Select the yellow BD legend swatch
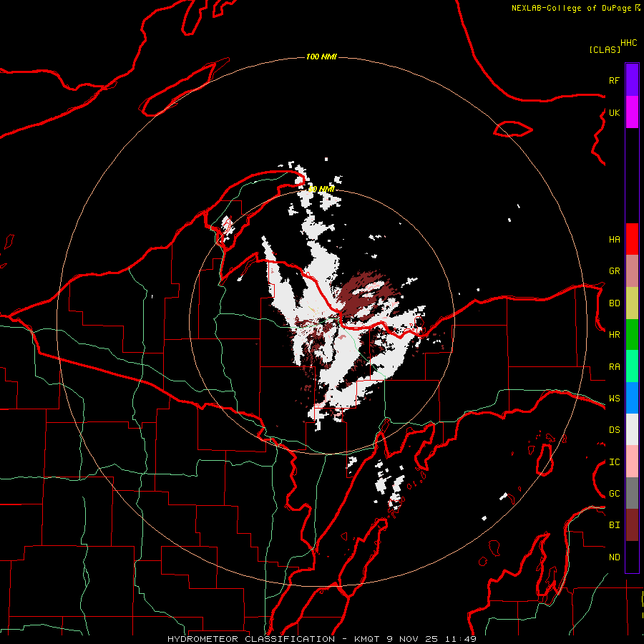The width and height of the screenshot is (644, 644). click(x=632, y=303)
